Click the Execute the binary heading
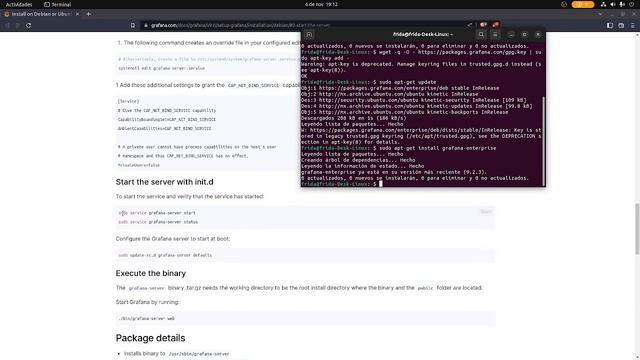Image resolution: width=640 pixels, height=360 pixels. [151, 273]
